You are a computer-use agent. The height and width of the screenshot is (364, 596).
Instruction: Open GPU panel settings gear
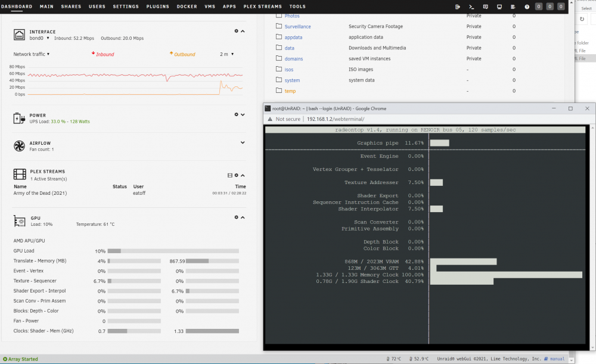(236, 217)
